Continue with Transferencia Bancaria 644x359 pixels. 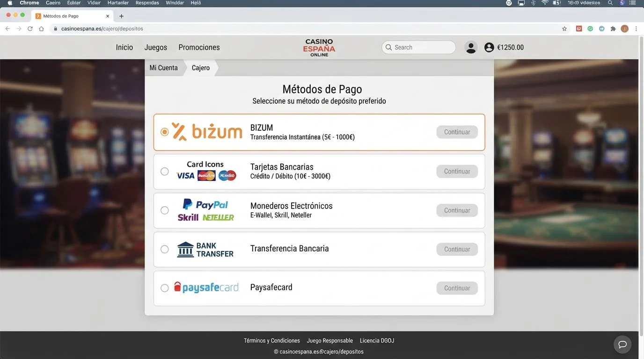(457, 249)
